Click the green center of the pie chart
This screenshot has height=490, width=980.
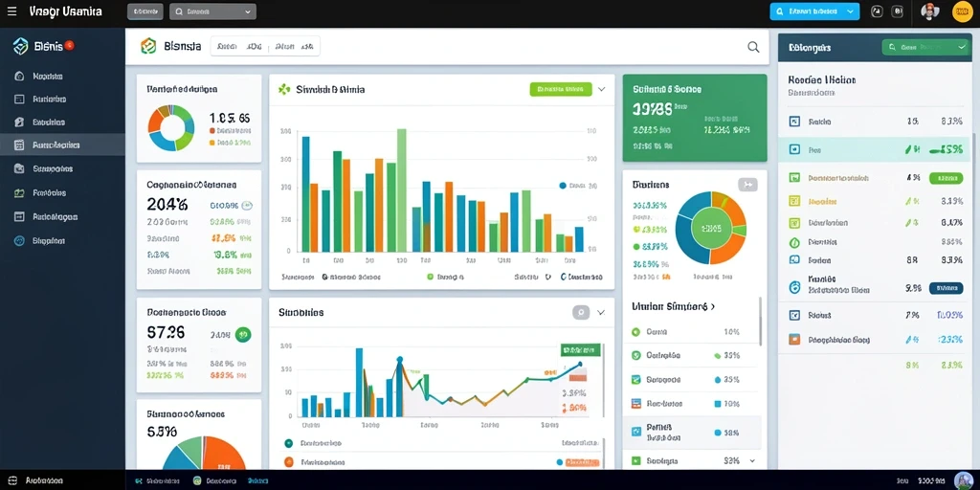711,228
